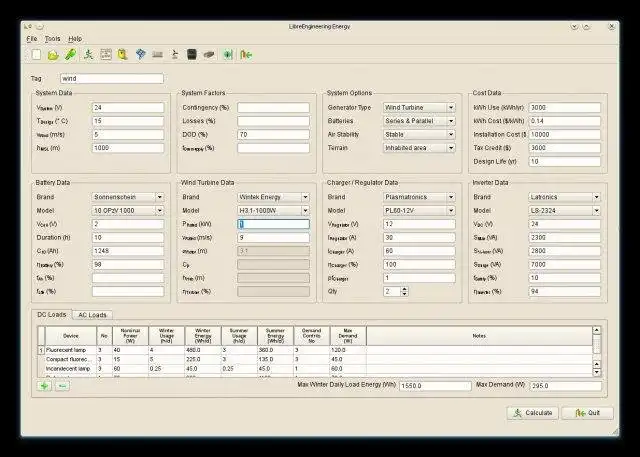
Task: Click the loads table scroll down arrow
Action: [x=596, y=372]
